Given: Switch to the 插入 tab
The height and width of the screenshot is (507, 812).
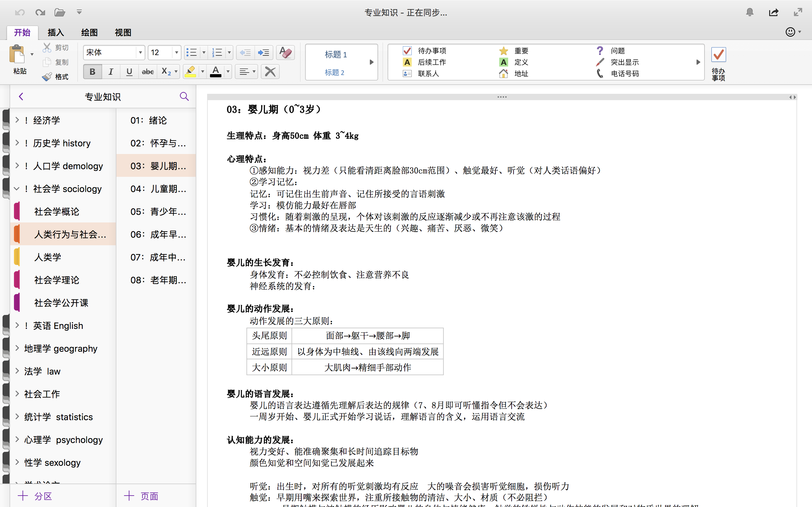Looking at the screenshot, I should [56, 33].
